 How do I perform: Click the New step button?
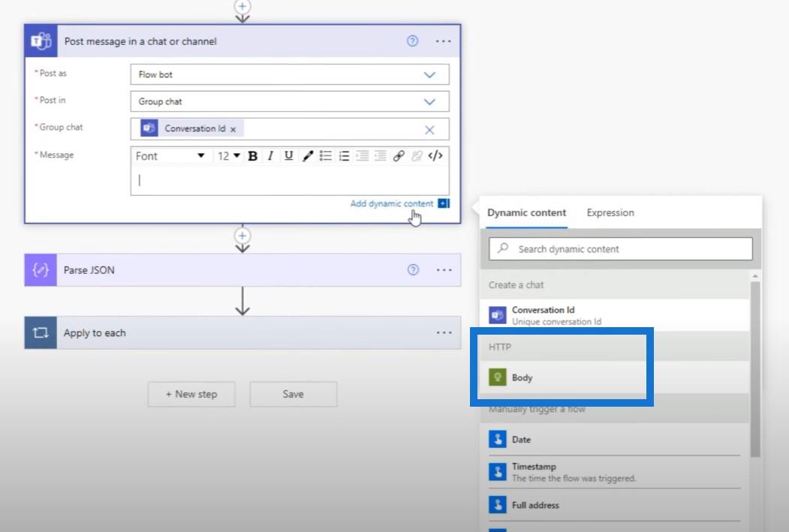(191, 394)
